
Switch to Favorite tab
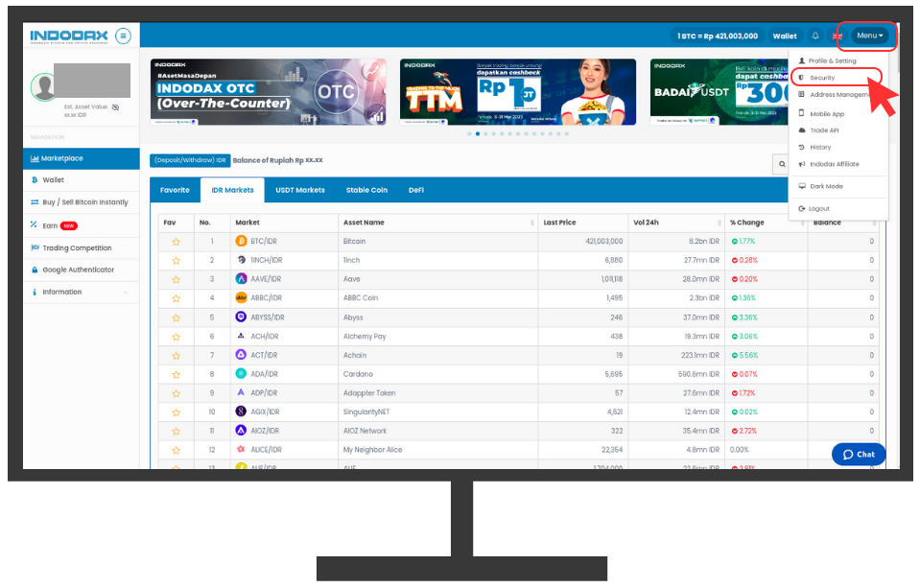(x=175, y=190)
